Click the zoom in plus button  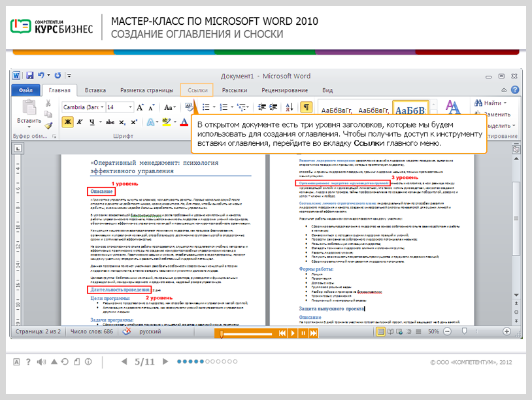(507, 331)
